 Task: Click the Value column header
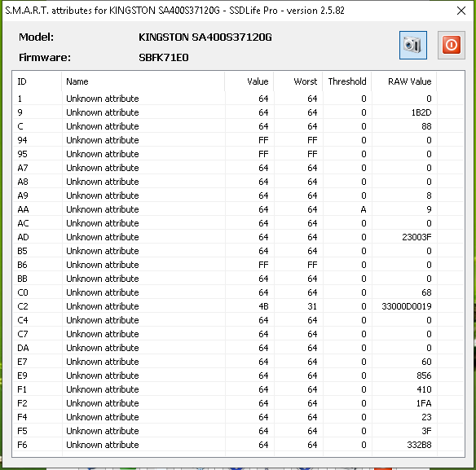click(x=249, y=81)
